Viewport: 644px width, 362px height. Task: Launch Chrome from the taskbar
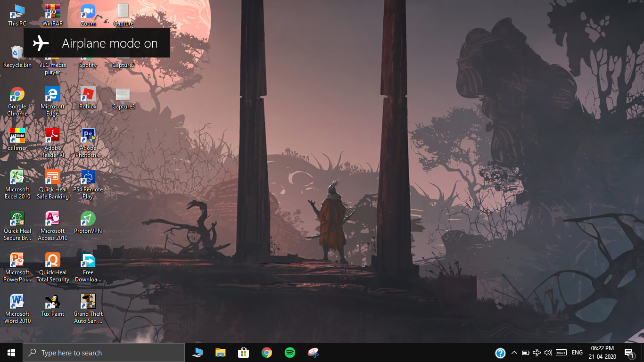pyautogui.click(x=267, y=353)
